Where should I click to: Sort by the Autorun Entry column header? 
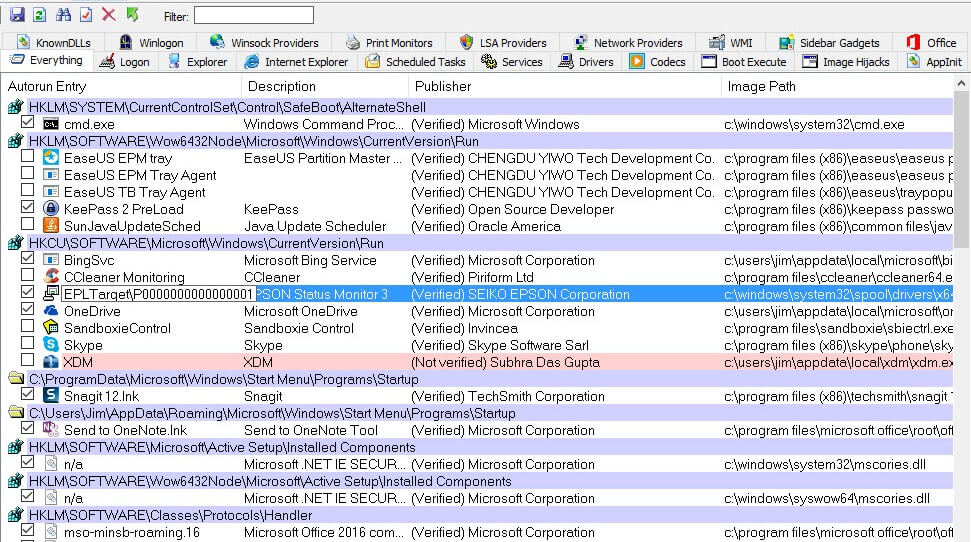click(x=121, y=87)
